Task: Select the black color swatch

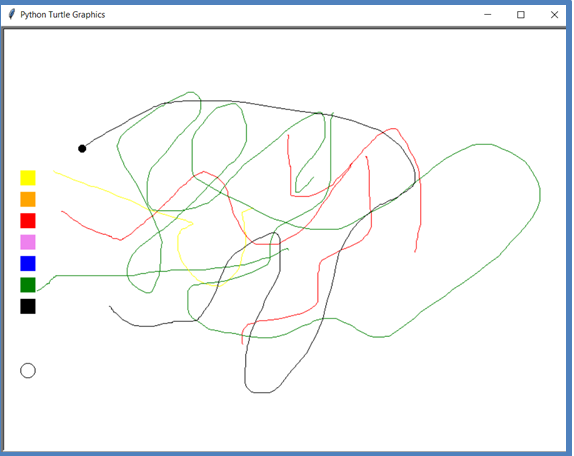Action: coord(28,306)
